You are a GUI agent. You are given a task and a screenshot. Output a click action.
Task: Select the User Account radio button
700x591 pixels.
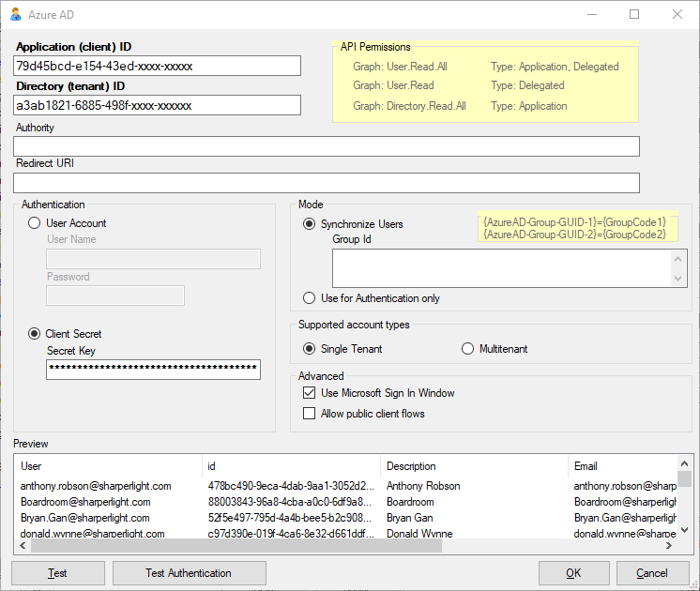(x=35, y=222)
